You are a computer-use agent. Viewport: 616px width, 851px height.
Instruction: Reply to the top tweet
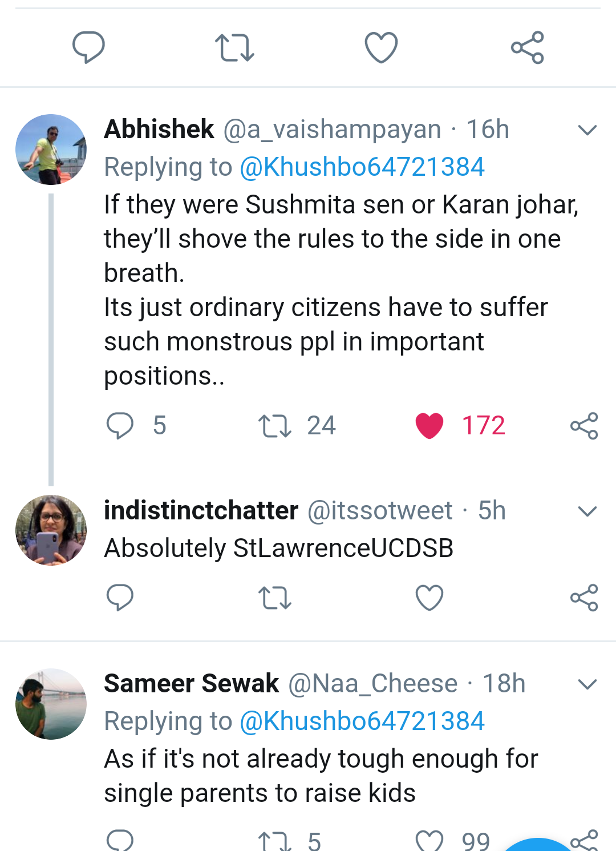click(x=88, y=47)
